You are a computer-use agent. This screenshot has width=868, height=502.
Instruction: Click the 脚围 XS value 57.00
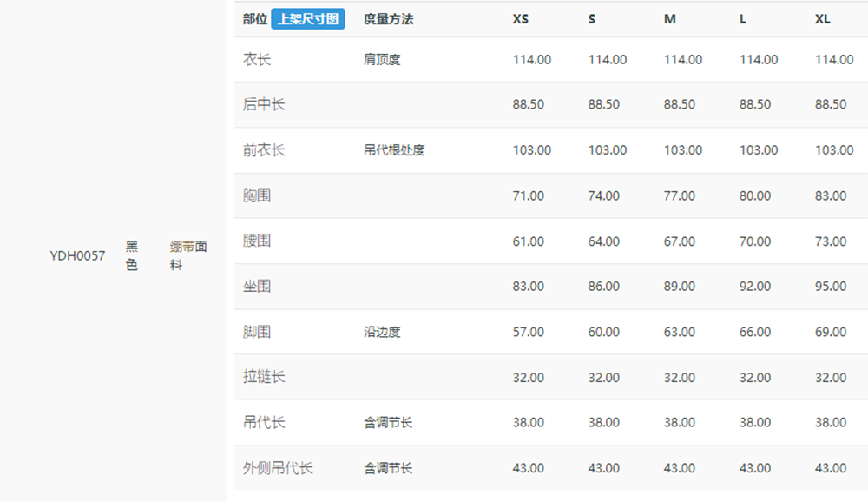528,332
